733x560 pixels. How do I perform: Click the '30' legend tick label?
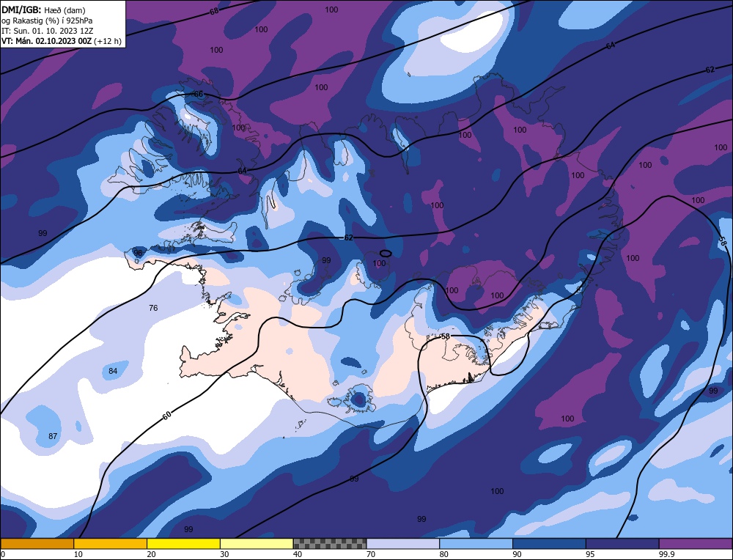pyautogui.click(x=224, y=554)
